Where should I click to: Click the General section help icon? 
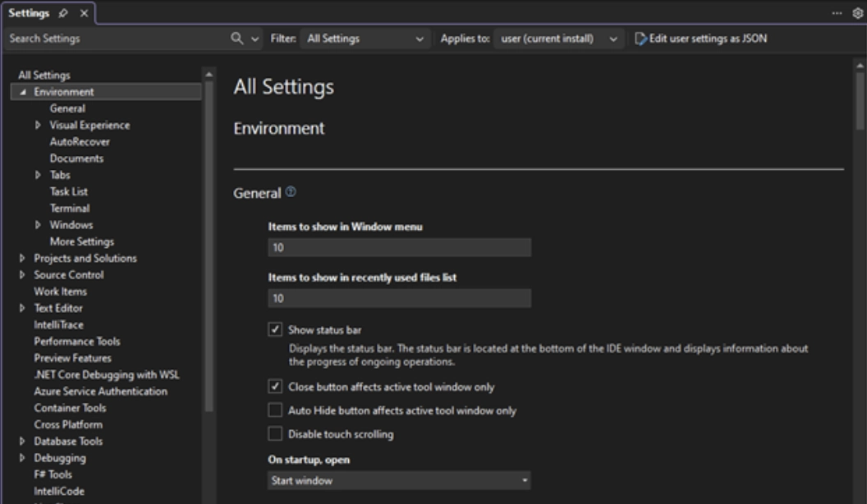pyautogui.click(x=291, y=193)
